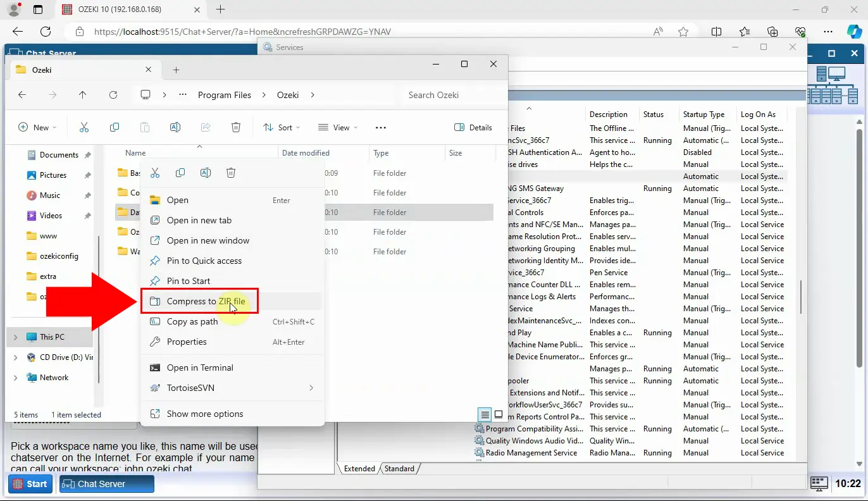
Task: Click Rename icon in Explorer toolbar
Action: click(175, 127)
